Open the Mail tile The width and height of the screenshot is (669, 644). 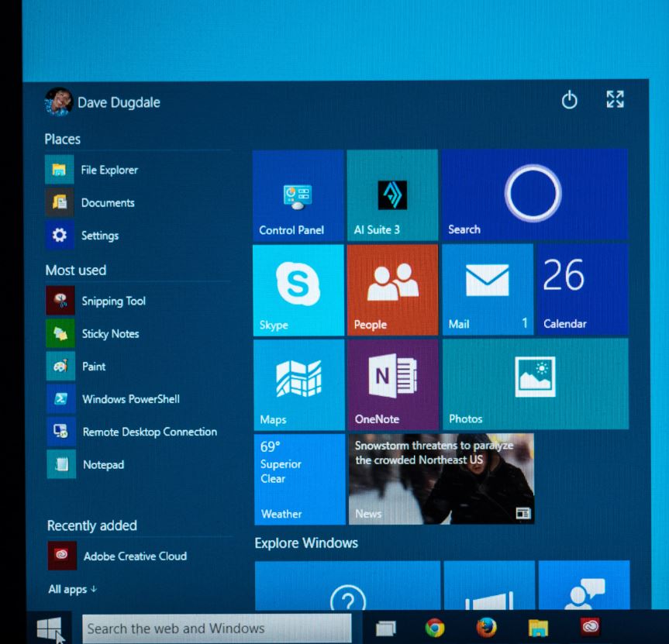(488, 289)
